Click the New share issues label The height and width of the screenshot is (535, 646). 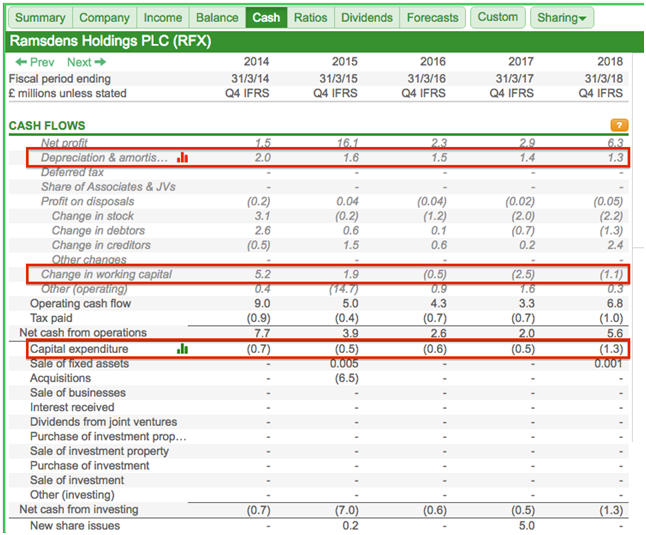coord(75,526)
